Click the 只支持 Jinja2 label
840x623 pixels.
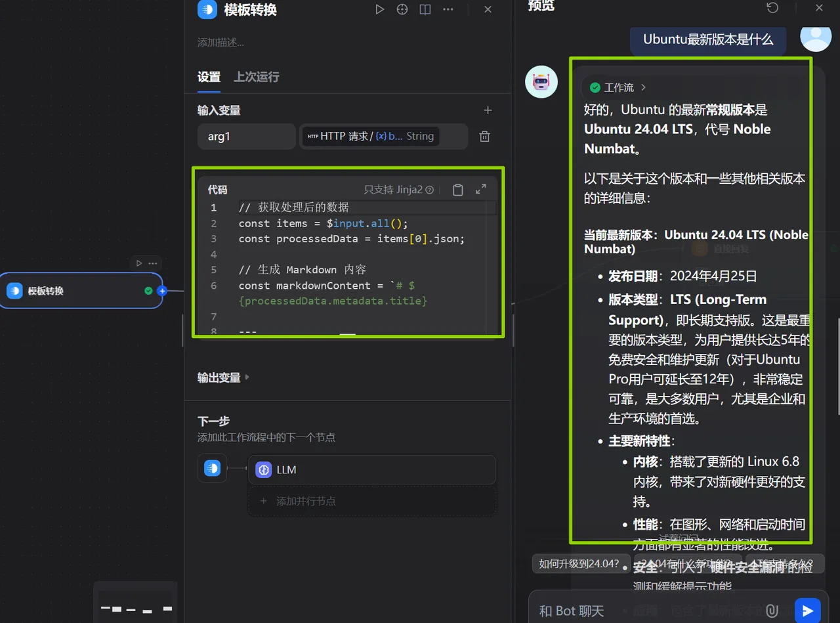[393, 190]
